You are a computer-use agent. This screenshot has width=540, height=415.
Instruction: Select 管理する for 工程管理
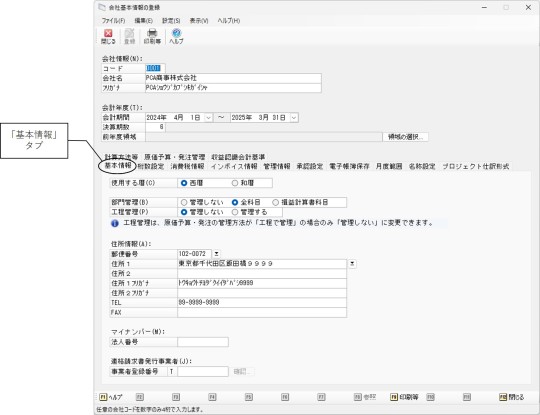point(249,212)
